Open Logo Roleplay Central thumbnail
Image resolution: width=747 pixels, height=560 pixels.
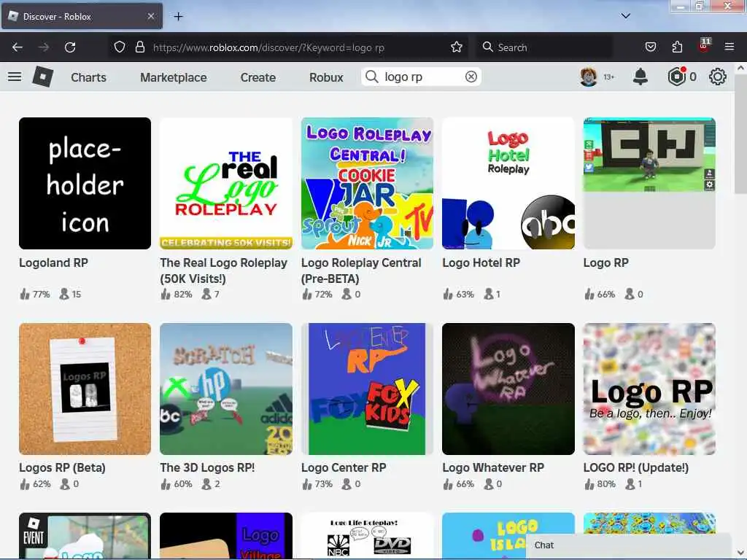(x=368, y=183)
